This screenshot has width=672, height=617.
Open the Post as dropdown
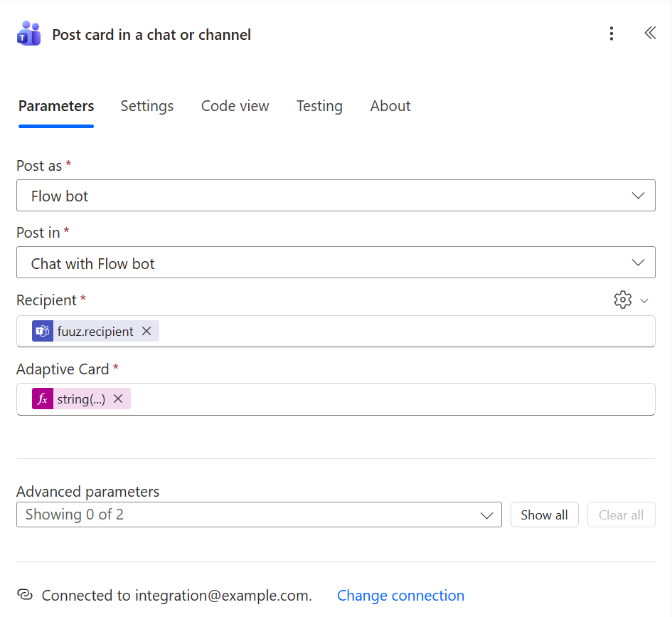[x=336, y=196]
